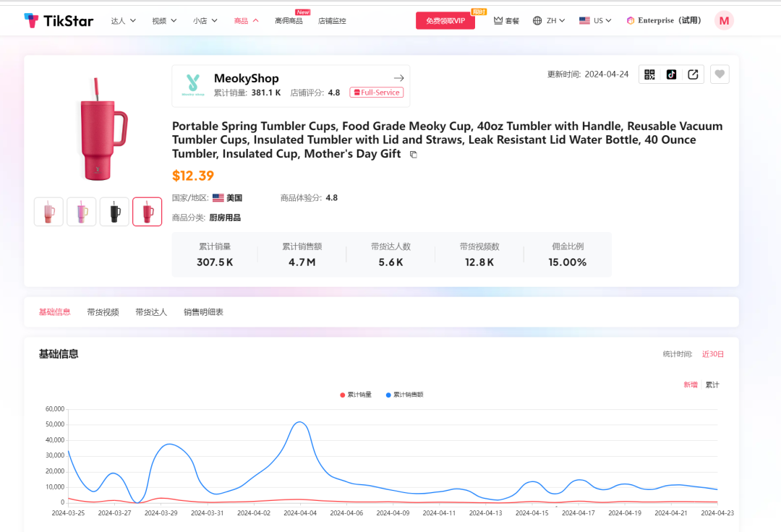Click the 2024-04-04 chart axis label
The image size is (781, 532).
pyautogui.click(x=300, y=512)
